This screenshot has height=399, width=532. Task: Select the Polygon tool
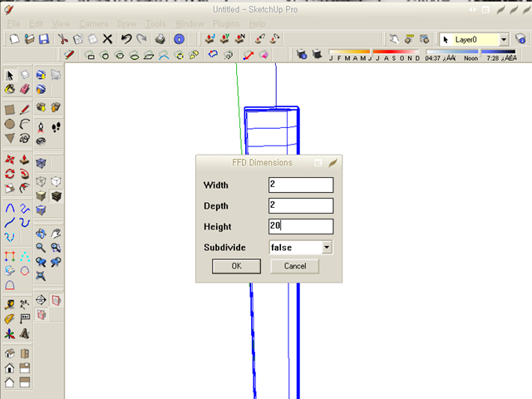pyautogui.click(x=10, y=139)
